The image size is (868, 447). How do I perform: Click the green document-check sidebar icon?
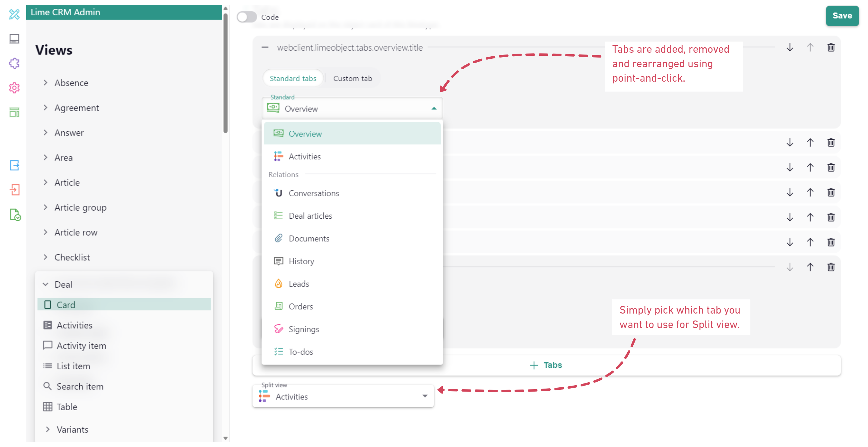click(15, 215)
